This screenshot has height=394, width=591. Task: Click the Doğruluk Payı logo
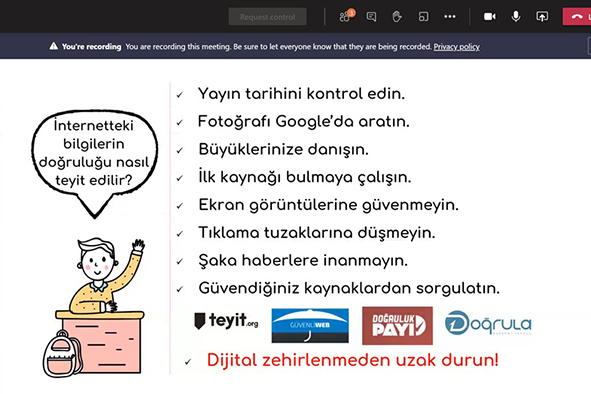click(397, 325)
